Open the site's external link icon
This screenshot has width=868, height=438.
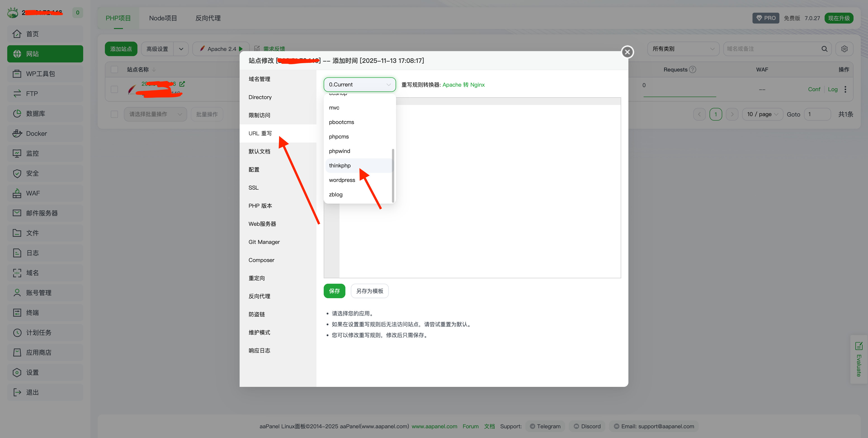click(x=182, y=84)
